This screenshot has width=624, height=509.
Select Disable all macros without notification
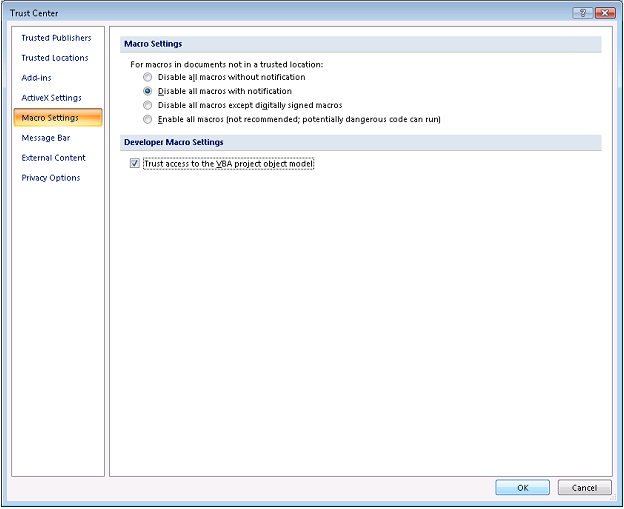click(x=149, y=77)
